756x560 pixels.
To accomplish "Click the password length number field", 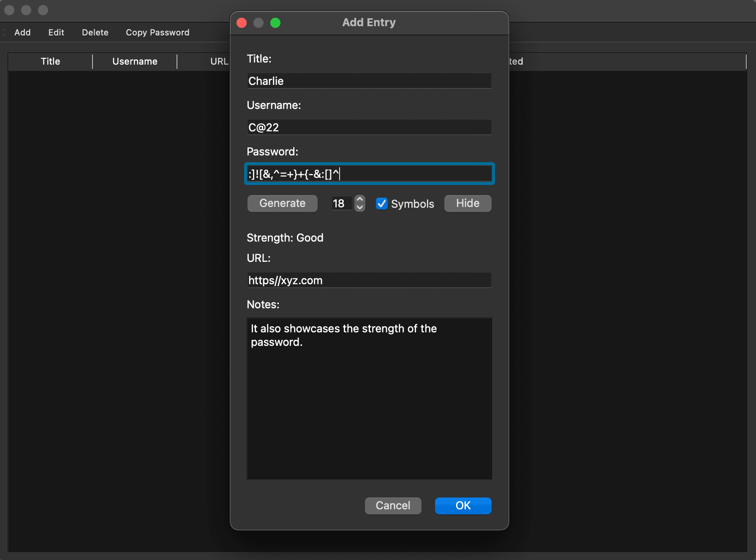I will 341,204.
